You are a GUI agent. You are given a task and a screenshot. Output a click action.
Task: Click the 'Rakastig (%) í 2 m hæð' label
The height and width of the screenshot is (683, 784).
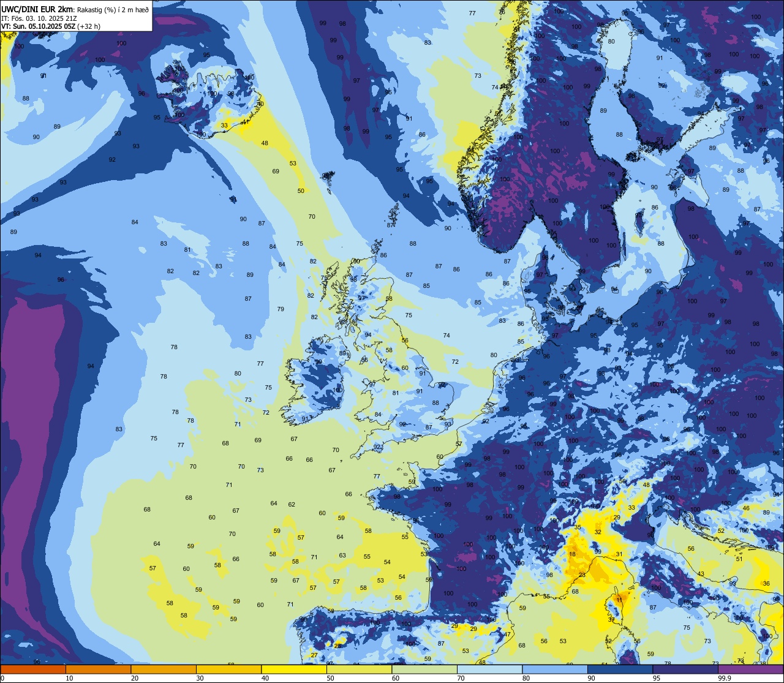tap(112, 9)
